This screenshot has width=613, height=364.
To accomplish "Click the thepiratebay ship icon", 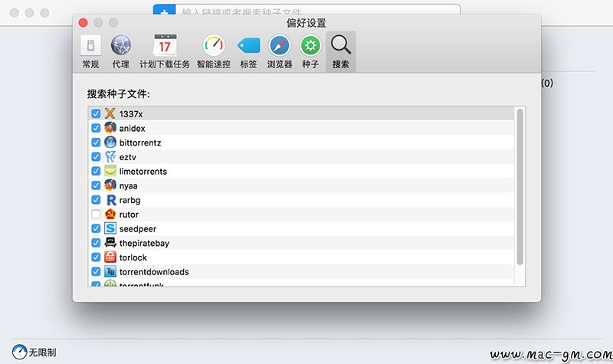I will pos(110,243).
